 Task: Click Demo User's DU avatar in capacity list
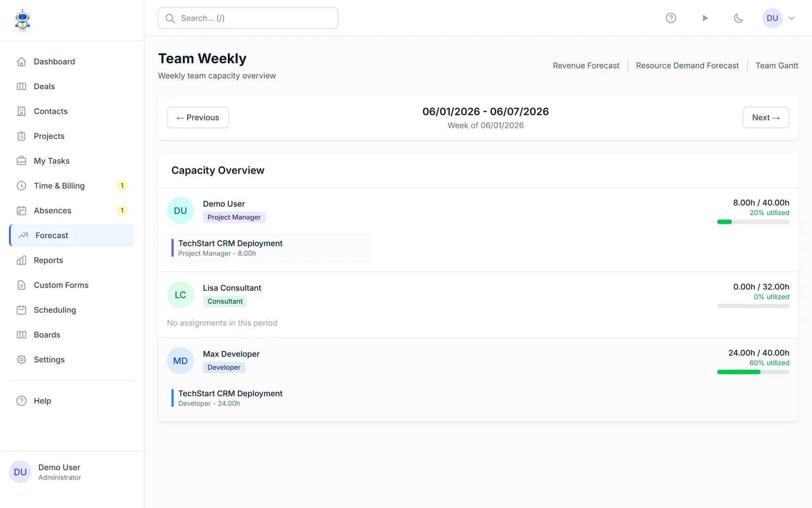(181, 211)
